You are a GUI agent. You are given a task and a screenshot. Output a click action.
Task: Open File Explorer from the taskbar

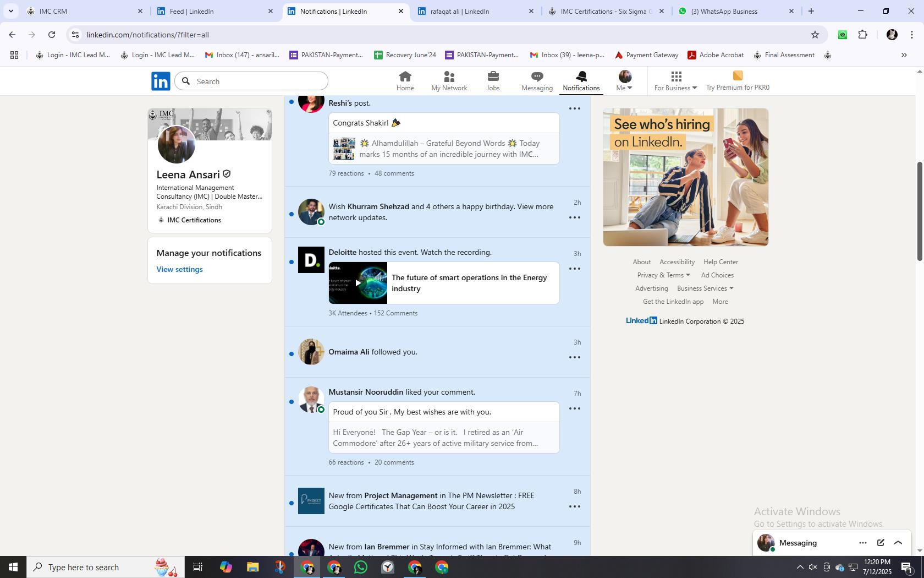(252, 567)
